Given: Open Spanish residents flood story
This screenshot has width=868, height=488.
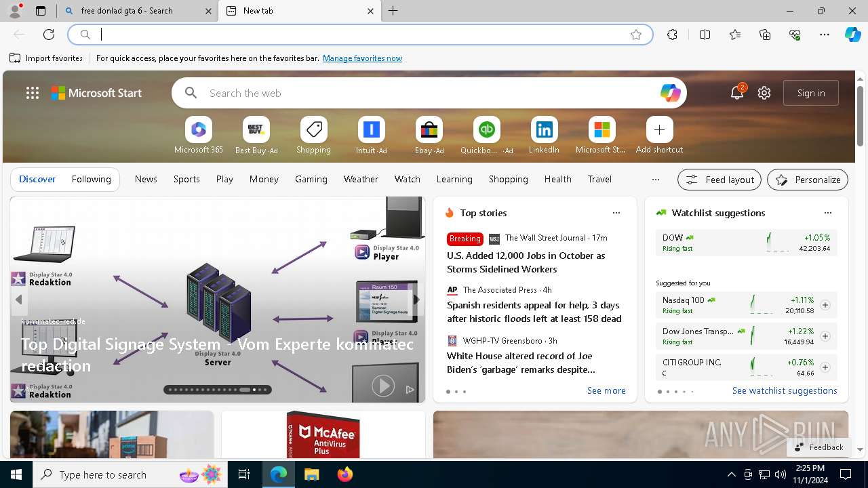Looking at the screenshot, I should tap(534, 312).
